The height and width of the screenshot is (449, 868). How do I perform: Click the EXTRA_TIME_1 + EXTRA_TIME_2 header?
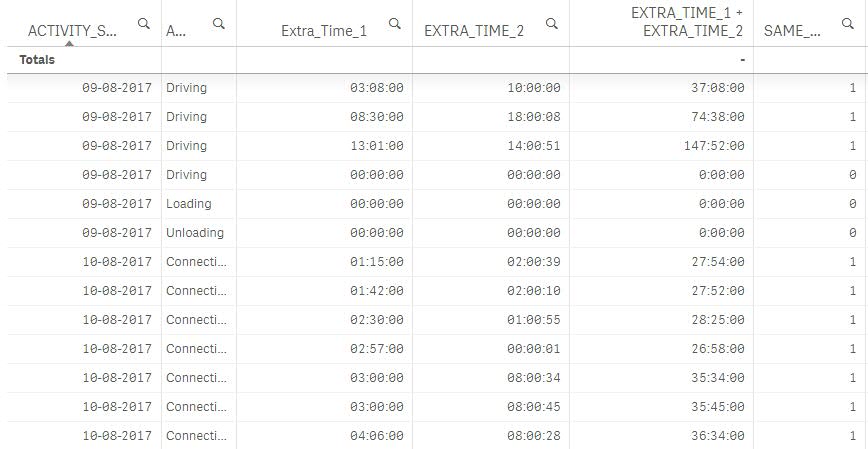(x=686, y=22)
